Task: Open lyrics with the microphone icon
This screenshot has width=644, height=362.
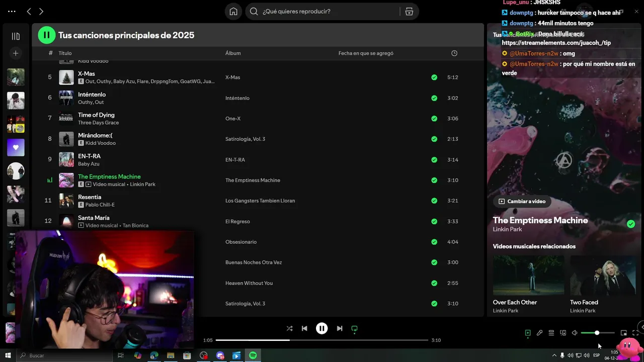Action: [x=539, y=333]
